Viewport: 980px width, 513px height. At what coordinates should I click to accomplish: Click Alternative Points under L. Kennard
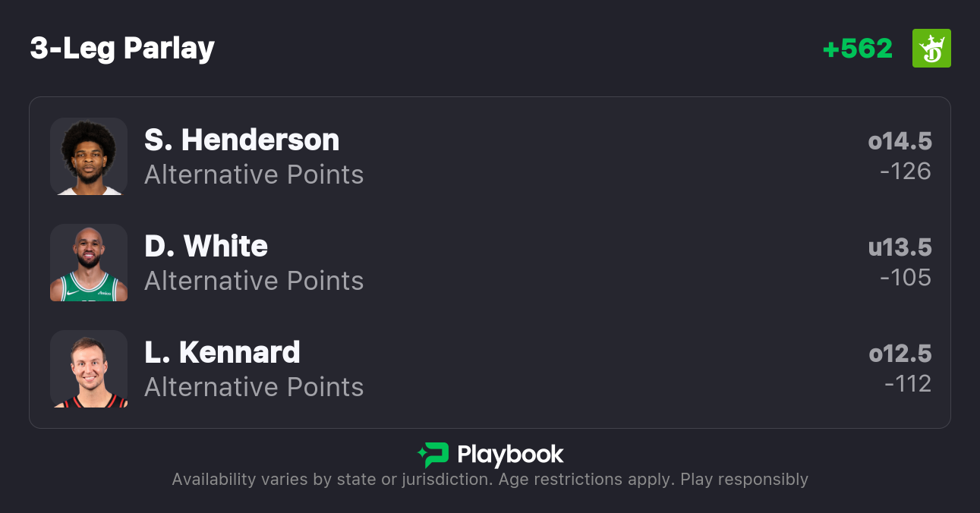[x=254, y=387]
